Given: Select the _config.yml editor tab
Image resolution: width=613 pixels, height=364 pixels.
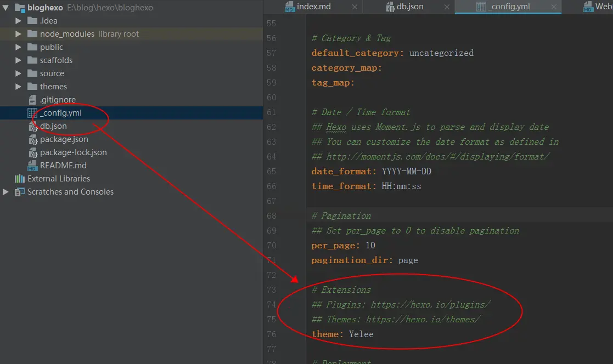Looking at the screenshot, I should (509, 7).
